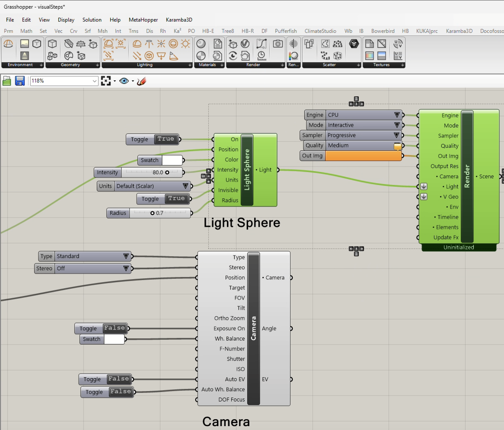The height and width of the screenshot is (430, 504).
Task: Expand the Lighting panel with its plus button
Action: click(x=190, y=65)
